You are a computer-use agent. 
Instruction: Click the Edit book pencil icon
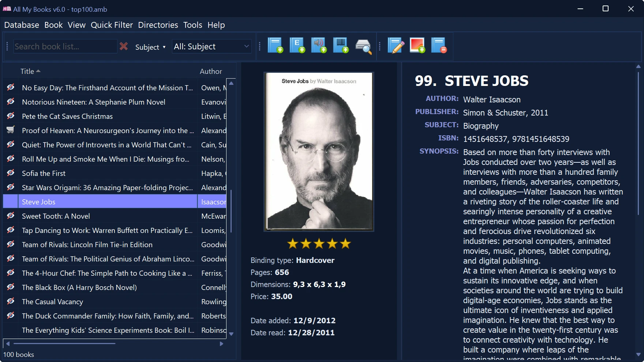coord(396,46)
